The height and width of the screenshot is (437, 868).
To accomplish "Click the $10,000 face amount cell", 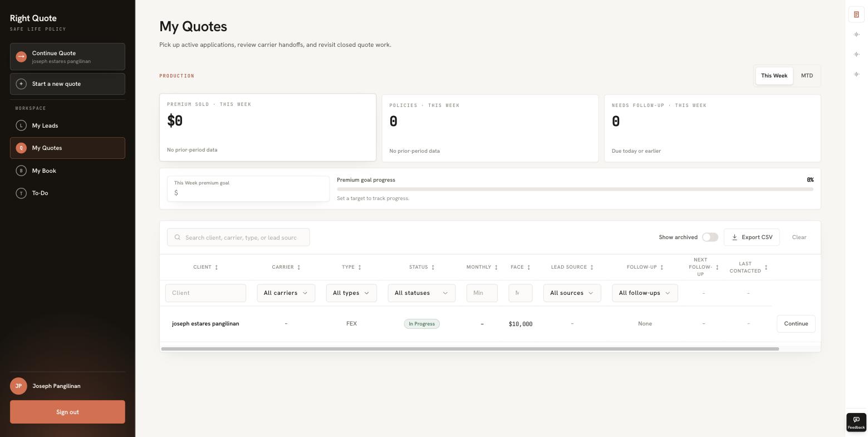I will [x=521, y=324].
